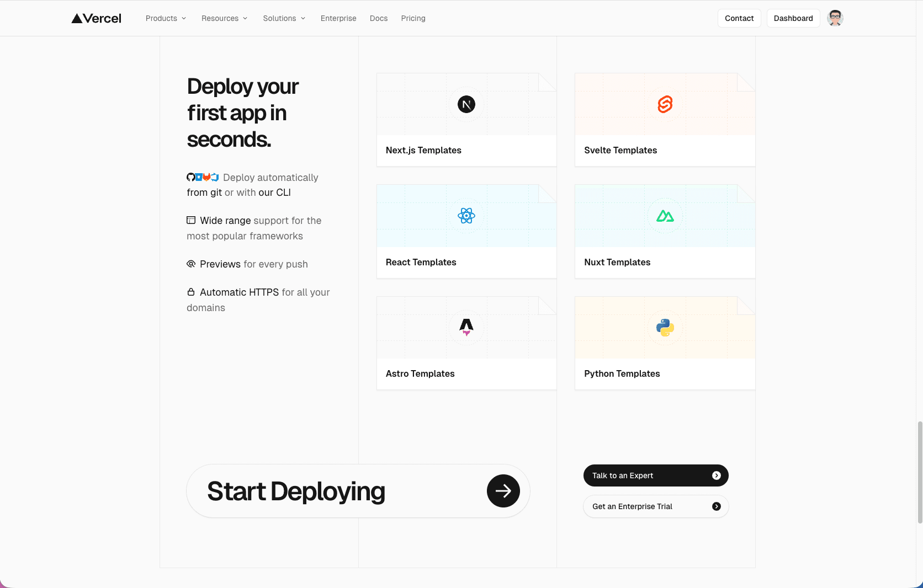This screenshot has width=923, height=588.
Task: Click Get an Enterprise Trial button
Action: [655, 506]
